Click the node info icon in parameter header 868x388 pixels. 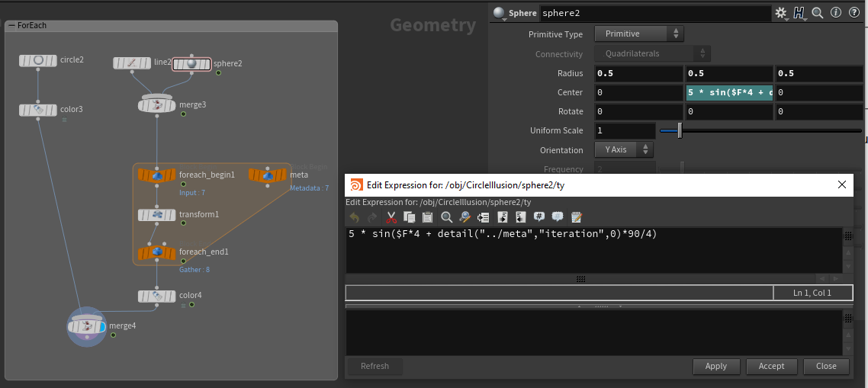[x=835, y=13]
